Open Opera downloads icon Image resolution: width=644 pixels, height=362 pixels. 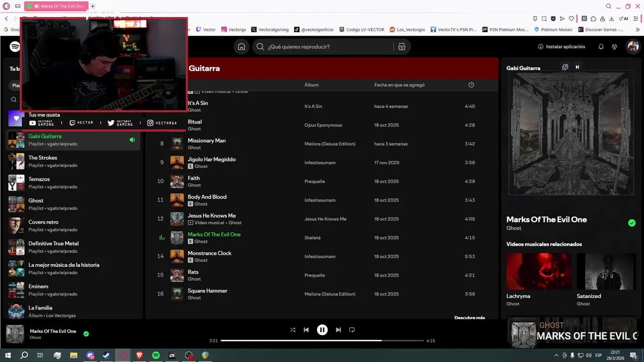(611, 19)
